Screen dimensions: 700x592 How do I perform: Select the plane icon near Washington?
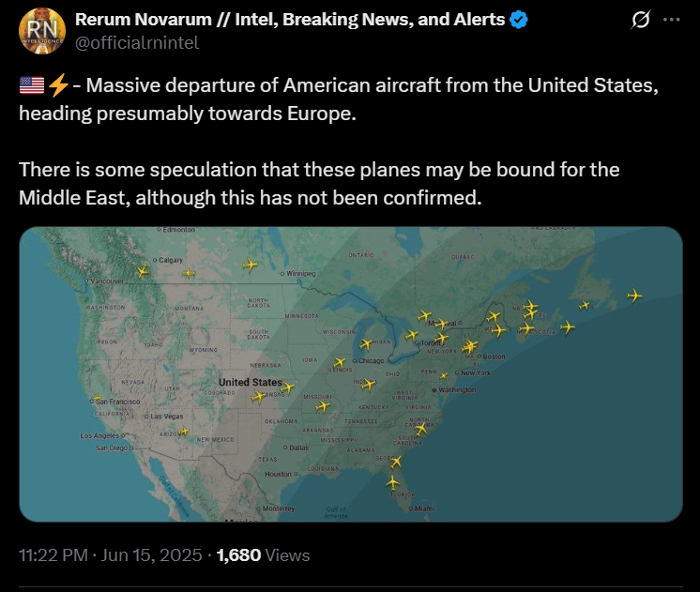click(443, 376)
